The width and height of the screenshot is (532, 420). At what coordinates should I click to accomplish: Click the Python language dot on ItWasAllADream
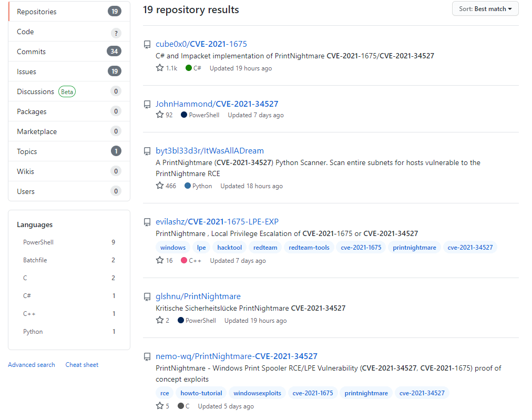click(188, 185)
